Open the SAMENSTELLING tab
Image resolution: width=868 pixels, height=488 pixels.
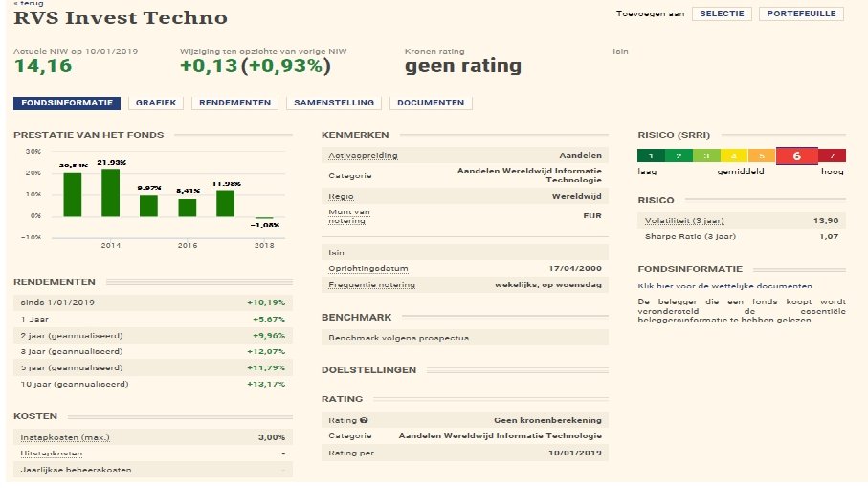point(334,103)
